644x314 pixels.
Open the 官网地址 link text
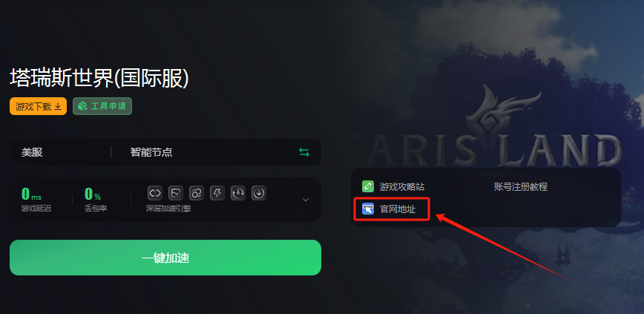coord(398,209)
